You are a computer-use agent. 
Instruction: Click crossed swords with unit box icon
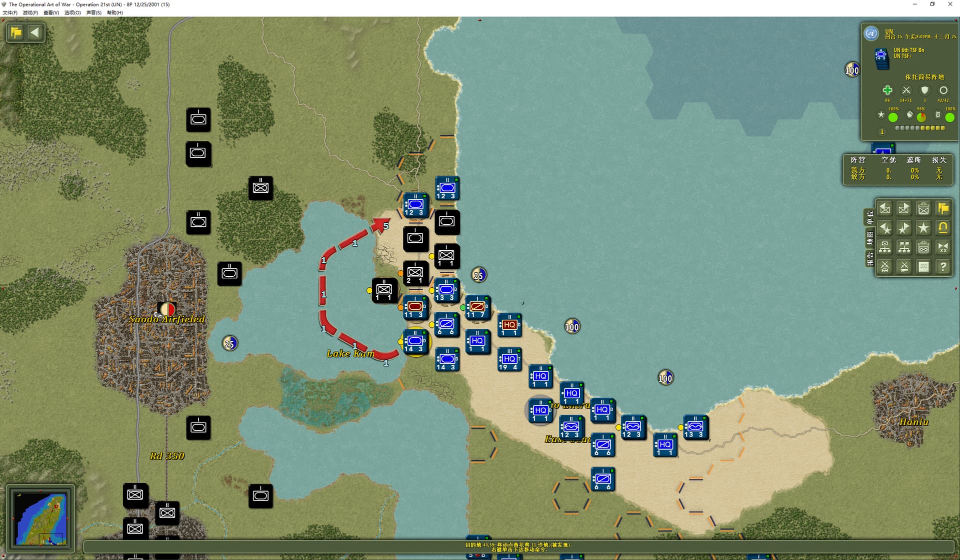click(884, 267)
